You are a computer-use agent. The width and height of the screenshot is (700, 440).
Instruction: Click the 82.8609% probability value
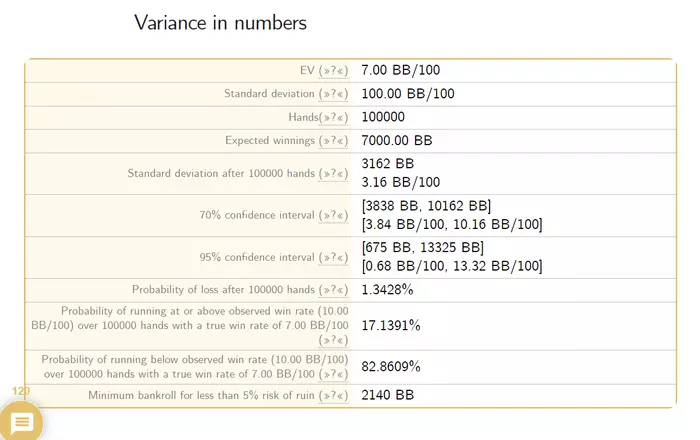391,367
